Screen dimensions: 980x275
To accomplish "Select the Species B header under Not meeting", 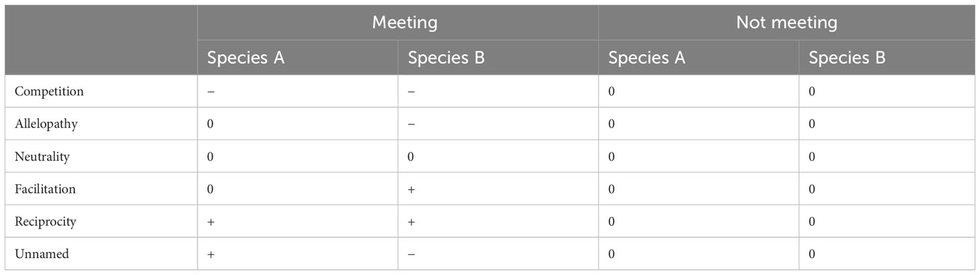I will 847,58.
